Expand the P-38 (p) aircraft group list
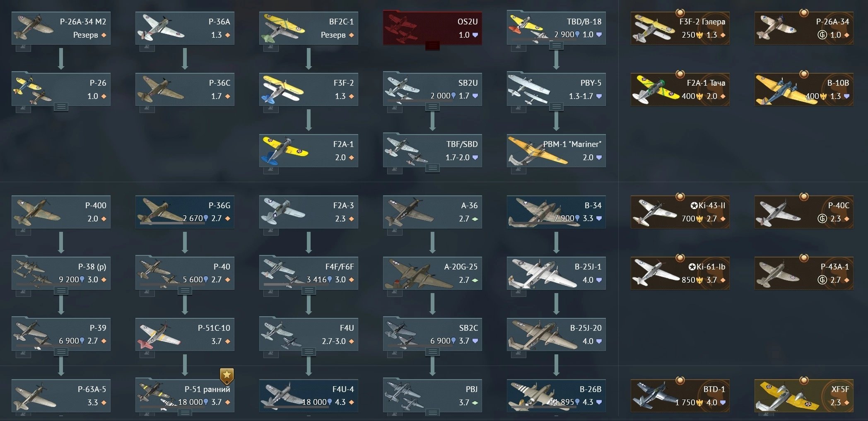Image resolution: width=868 pixels, height=421 pixels. click(x=61, y=291)
